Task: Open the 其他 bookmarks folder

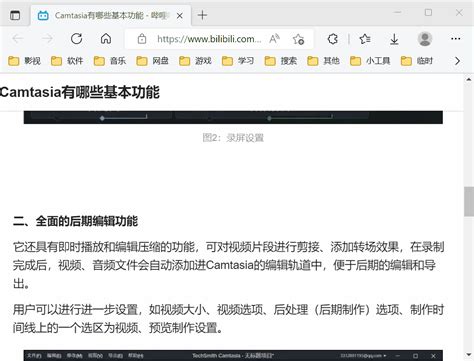Action: click(323, 61)
